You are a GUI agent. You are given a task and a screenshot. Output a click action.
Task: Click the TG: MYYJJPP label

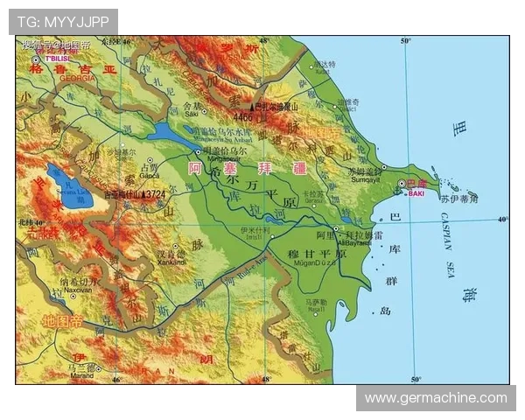pyautogui.click(x=63, y=22)
